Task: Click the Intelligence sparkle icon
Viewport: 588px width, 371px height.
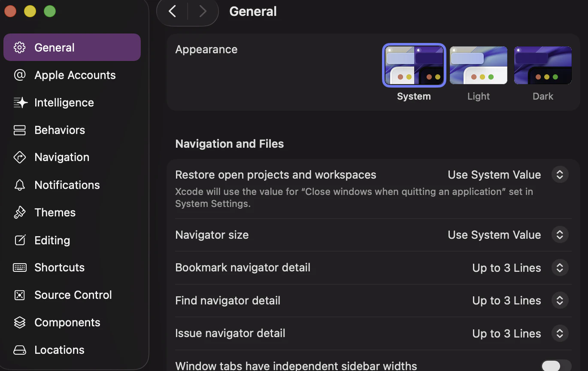Action: tap(20, 102)
